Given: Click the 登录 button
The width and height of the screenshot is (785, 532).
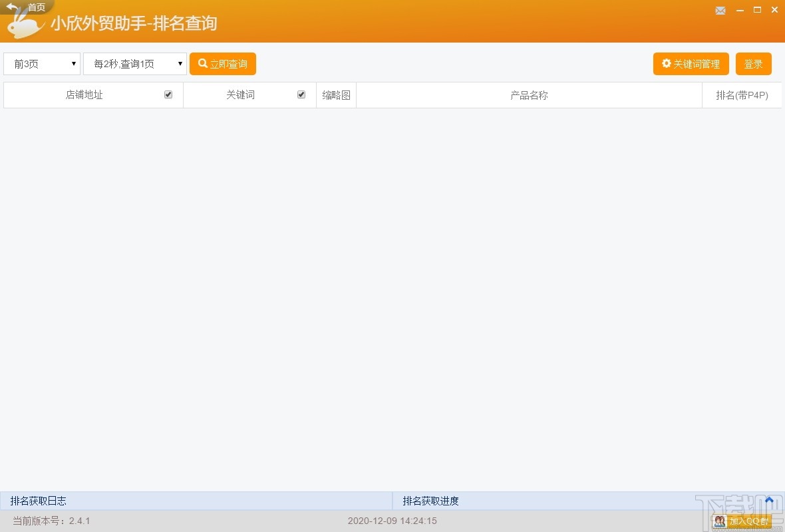Looking at the screenshot, I should tap(754, 64).
